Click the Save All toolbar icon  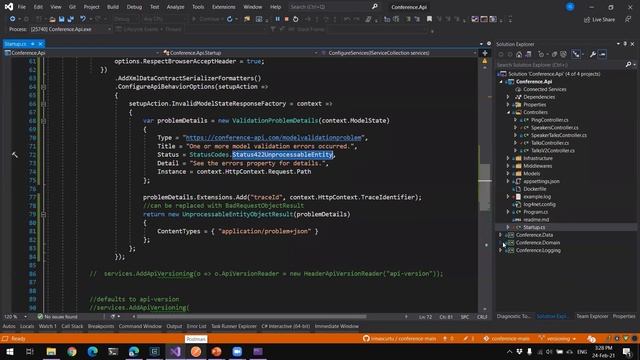coord(71,19)
